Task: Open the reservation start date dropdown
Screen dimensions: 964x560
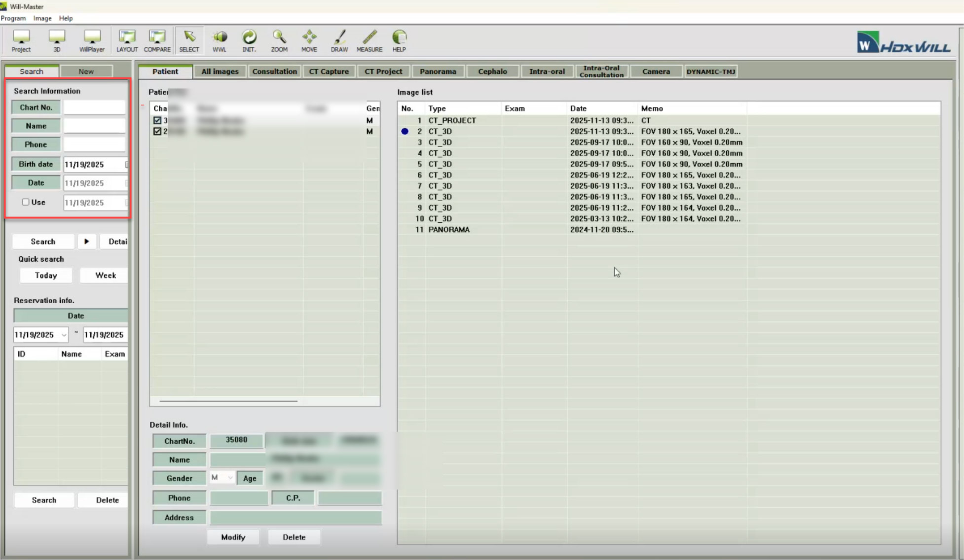Action: 64,335
